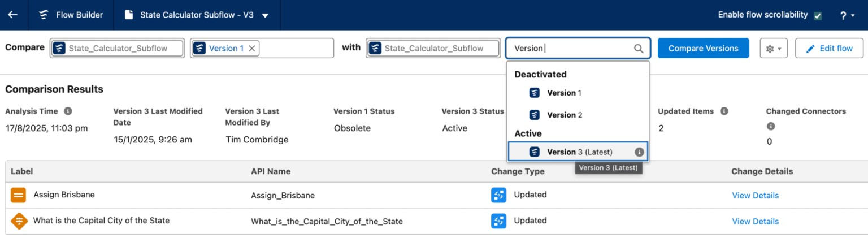The image size is (868, 242).
Task: Expand the help question mark menu
Action: 847,15
